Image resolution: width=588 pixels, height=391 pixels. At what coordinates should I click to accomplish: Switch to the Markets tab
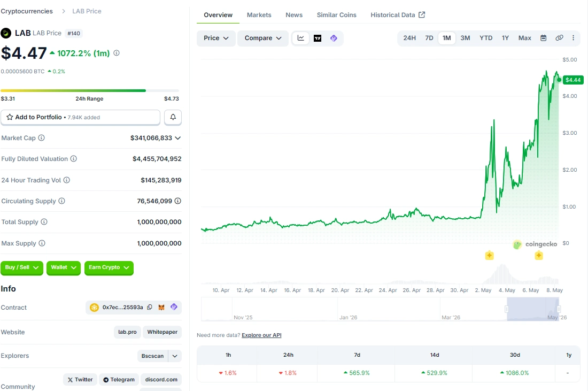coord(259,15)
